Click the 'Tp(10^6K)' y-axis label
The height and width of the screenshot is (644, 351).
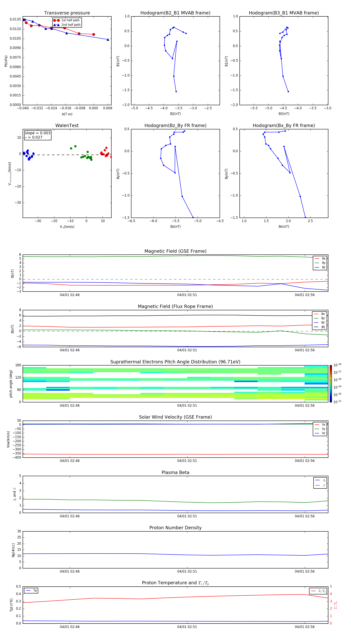(11, 605)
